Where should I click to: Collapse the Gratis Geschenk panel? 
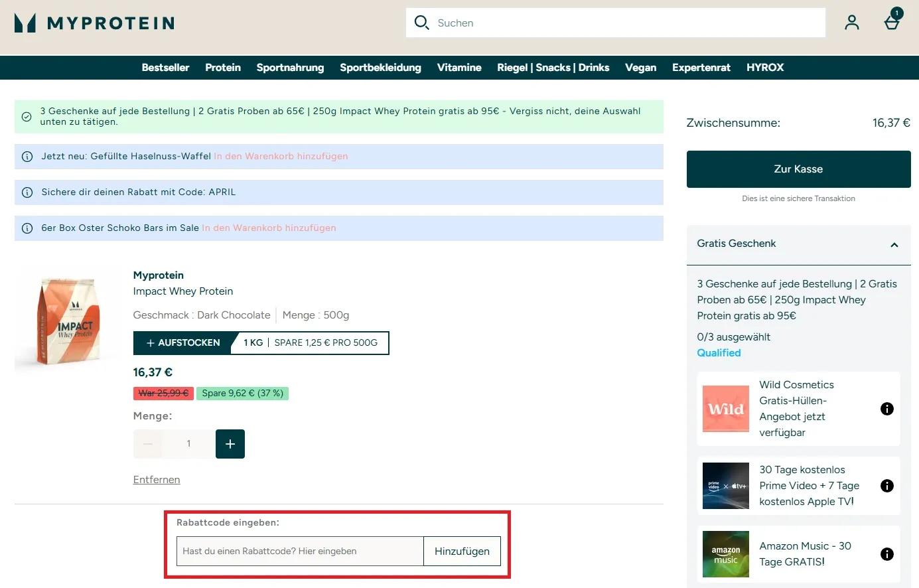pos(894,244)
